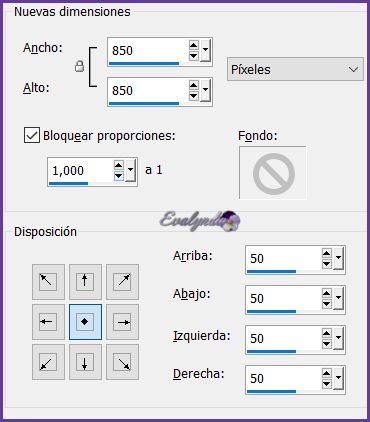Select the bottom-center placement arrow
The height and width of the screenshot is (422, 370).
[85, 362]
